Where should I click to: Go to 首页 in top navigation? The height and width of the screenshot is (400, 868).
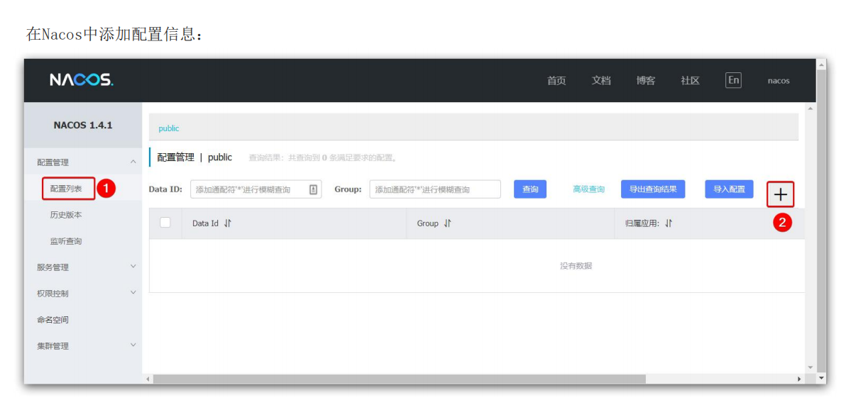[x=556, y=81]
